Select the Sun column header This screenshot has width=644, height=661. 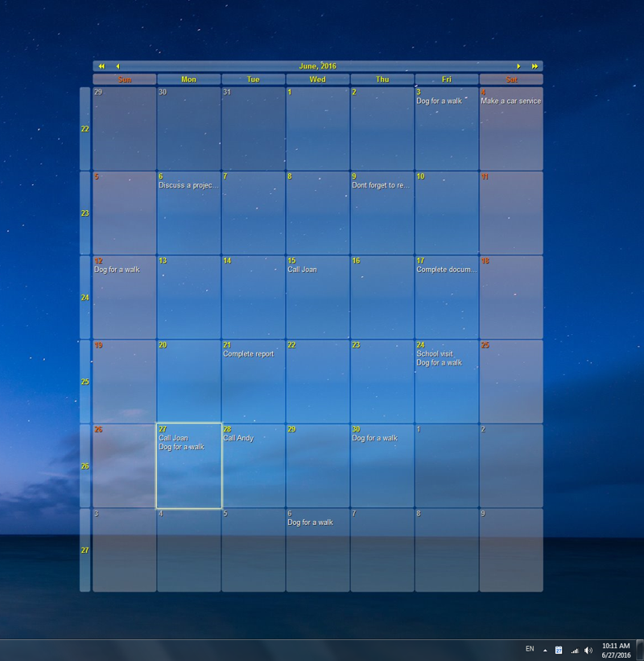[125, 79]
